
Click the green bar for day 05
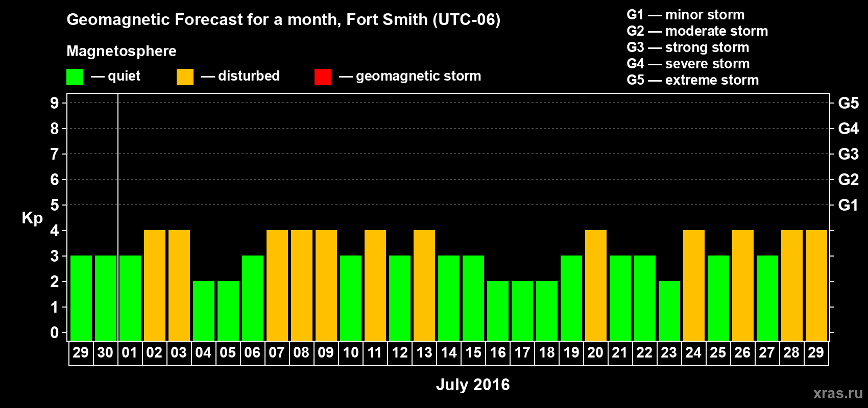228,311
